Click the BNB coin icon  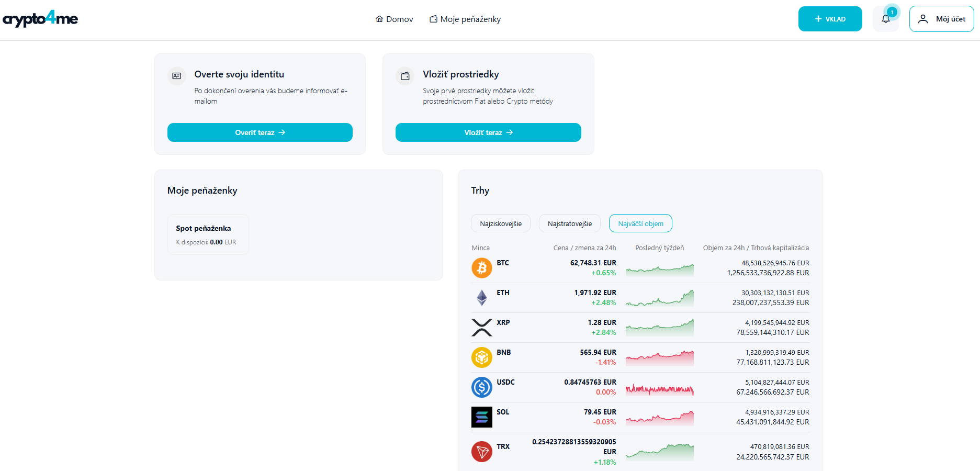pyautogui.click(x=481, y=357)
